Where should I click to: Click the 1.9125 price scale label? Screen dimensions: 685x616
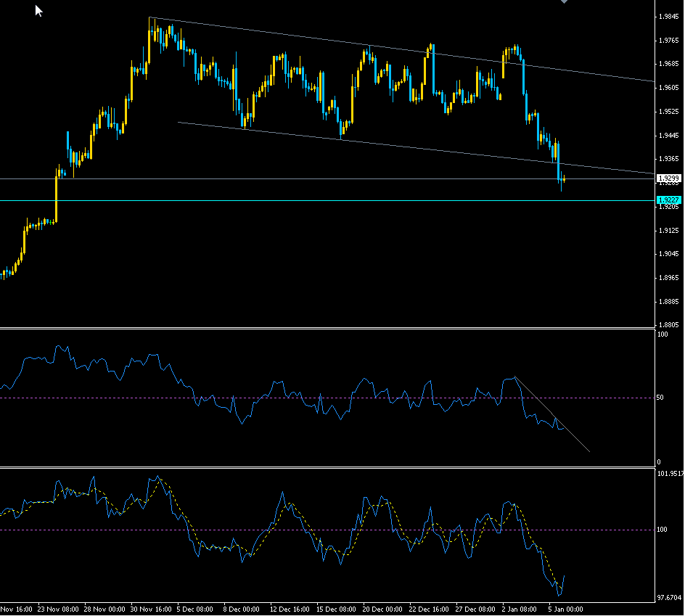(x=668, y=231)
